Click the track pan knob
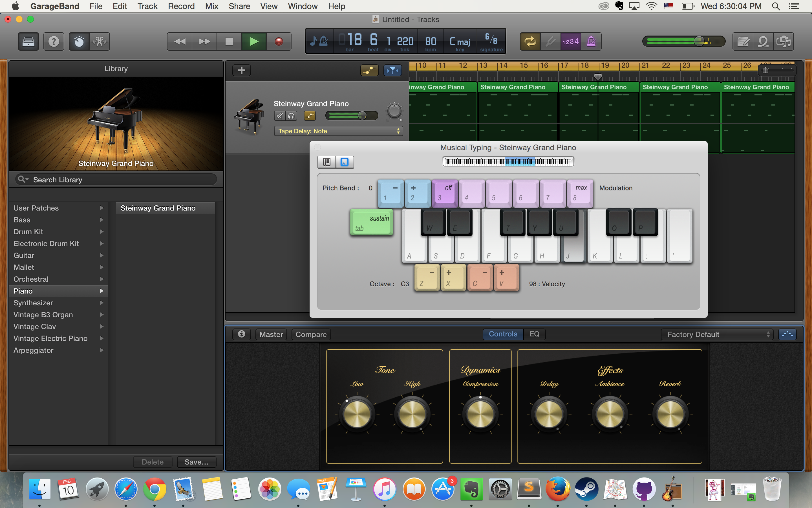 [394, 111]
